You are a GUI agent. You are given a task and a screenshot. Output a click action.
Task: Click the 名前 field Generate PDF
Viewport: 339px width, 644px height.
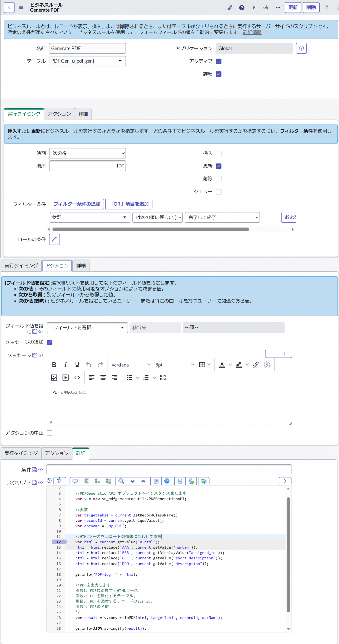tap(87, 48)
